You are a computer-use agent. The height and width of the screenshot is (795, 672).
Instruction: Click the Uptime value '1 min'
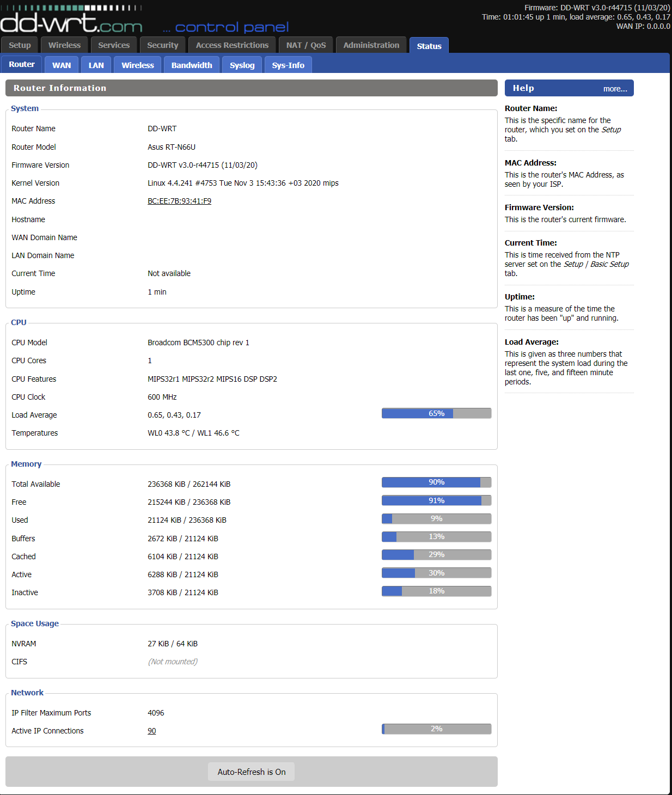pyautogui.click(x=157, y=292)
